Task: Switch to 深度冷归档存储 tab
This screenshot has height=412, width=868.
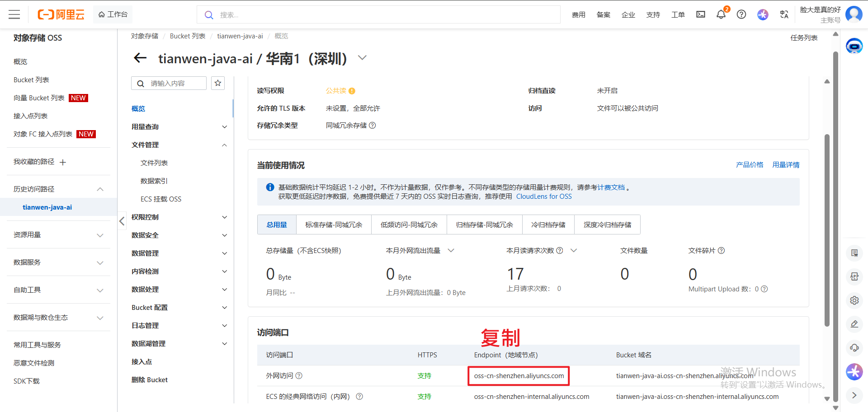Action: coord(607,225)
